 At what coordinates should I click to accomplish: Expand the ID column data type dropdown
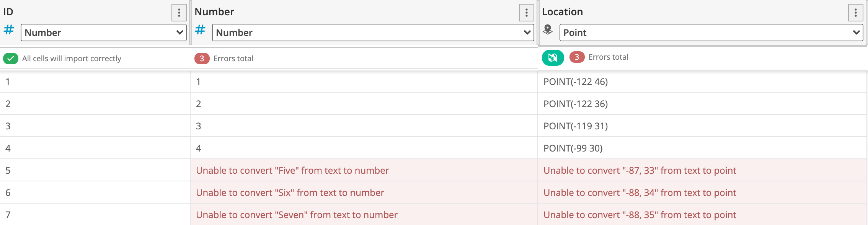(x=103, y=33)
